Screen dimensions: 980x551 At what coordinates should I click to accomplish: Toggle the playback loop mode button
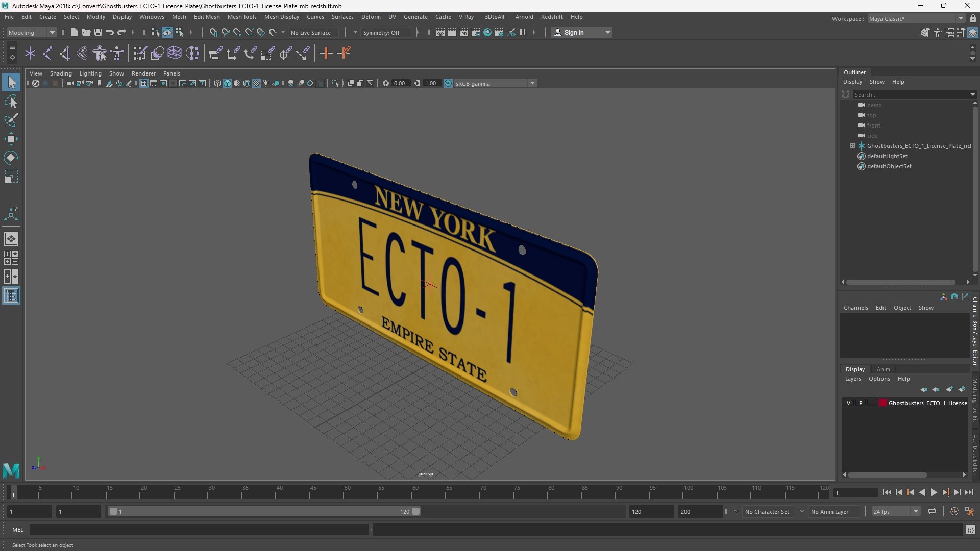coord(932,511)
